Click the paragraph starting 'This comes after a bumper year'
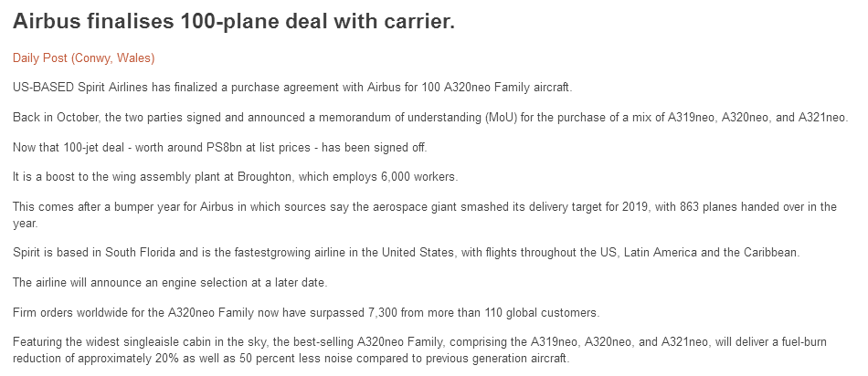Viewport: 868px width, 376px height. coord(425,215)
